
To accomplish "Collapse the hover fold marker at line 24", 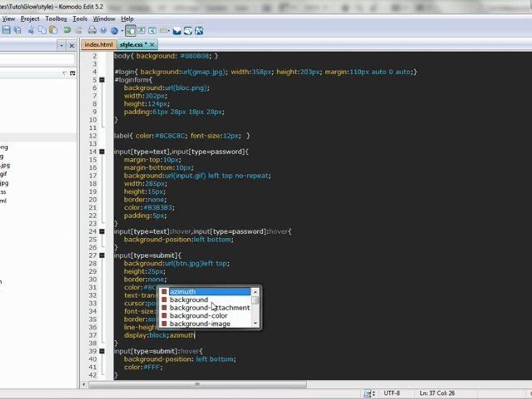I will [x=102, y=232].
